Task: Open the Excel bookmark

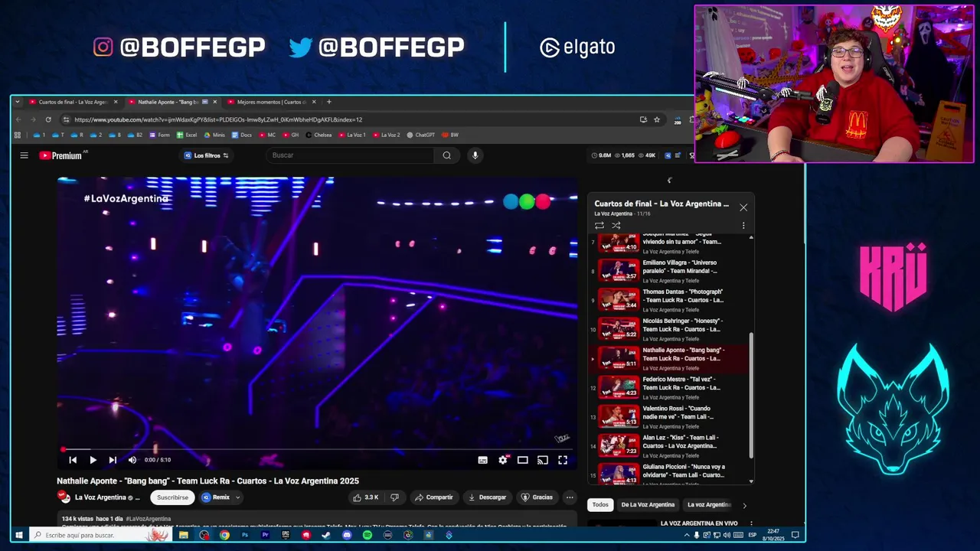Action: (187, 135)
